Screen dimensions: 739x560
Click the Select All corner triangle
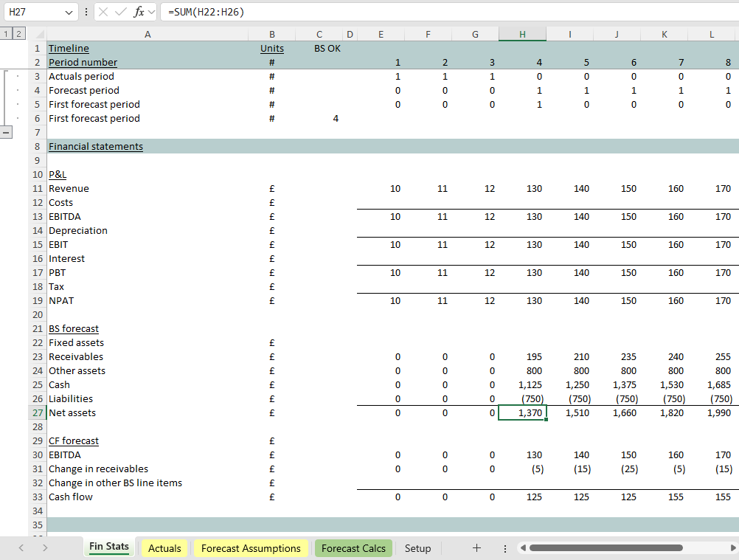click(40, 35)
